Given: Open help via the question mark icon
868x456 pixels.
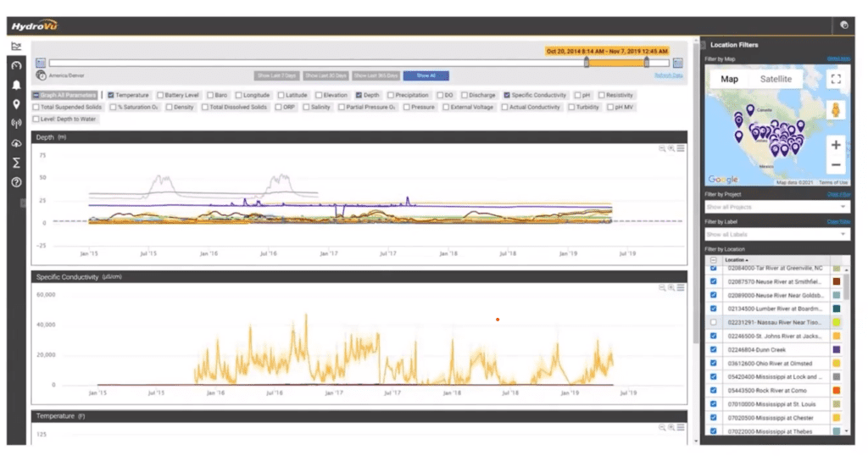Looking at the screenshot, I should pyautogui.click(x=16, y=182).
